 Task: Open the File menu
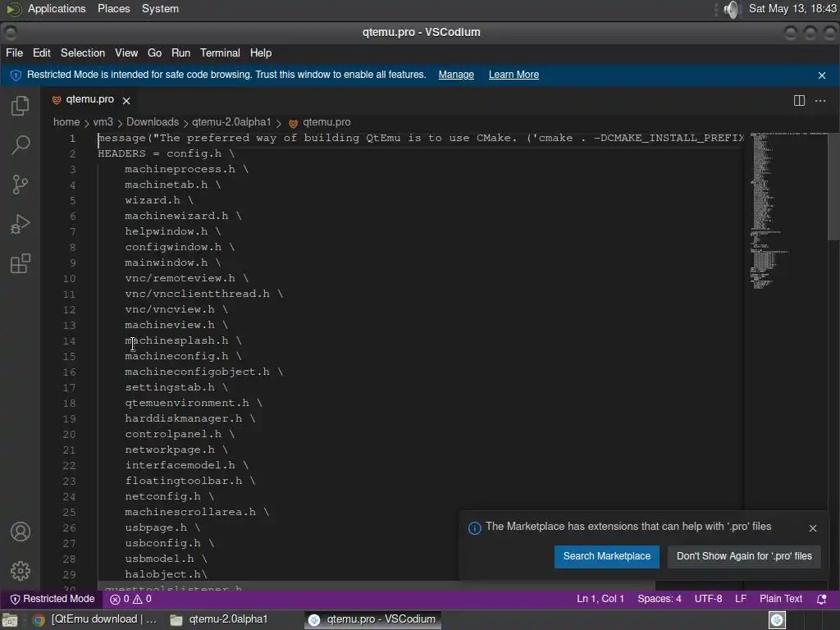pos(15,53)
